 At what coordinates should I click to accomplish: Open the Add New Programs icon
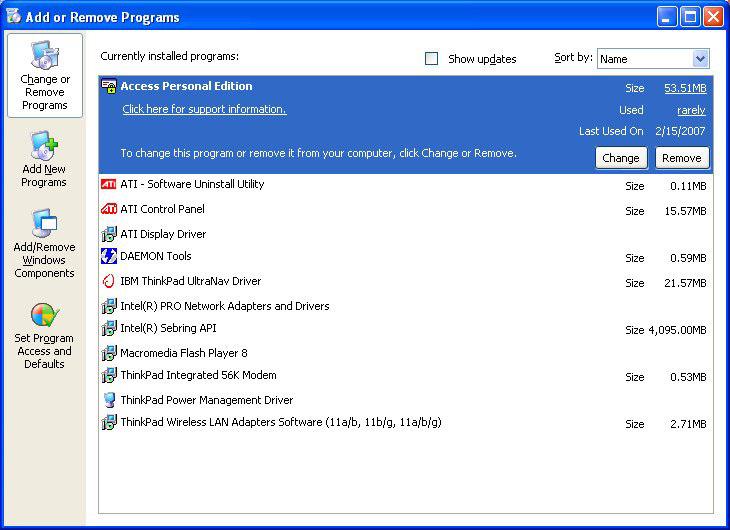click(45, 145)
